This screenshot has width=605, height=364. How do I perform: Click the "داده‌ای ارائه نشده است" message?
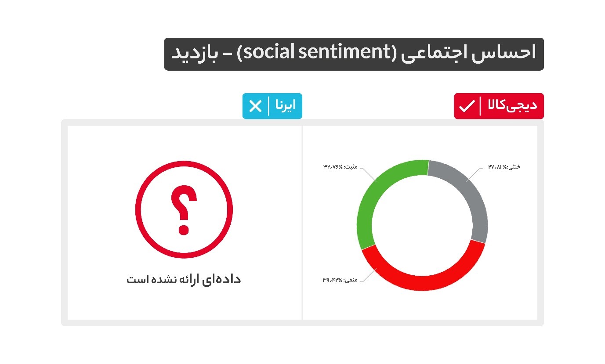(x=184, y=279)
